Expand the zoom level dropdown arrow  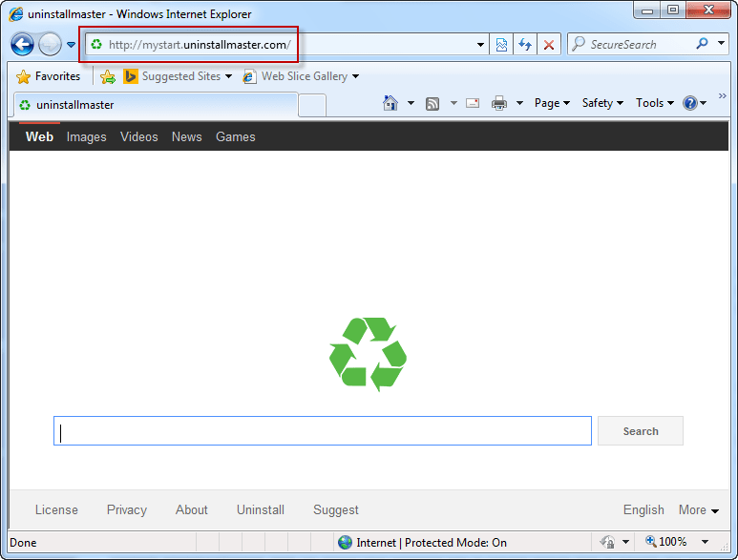coord(705,542)
